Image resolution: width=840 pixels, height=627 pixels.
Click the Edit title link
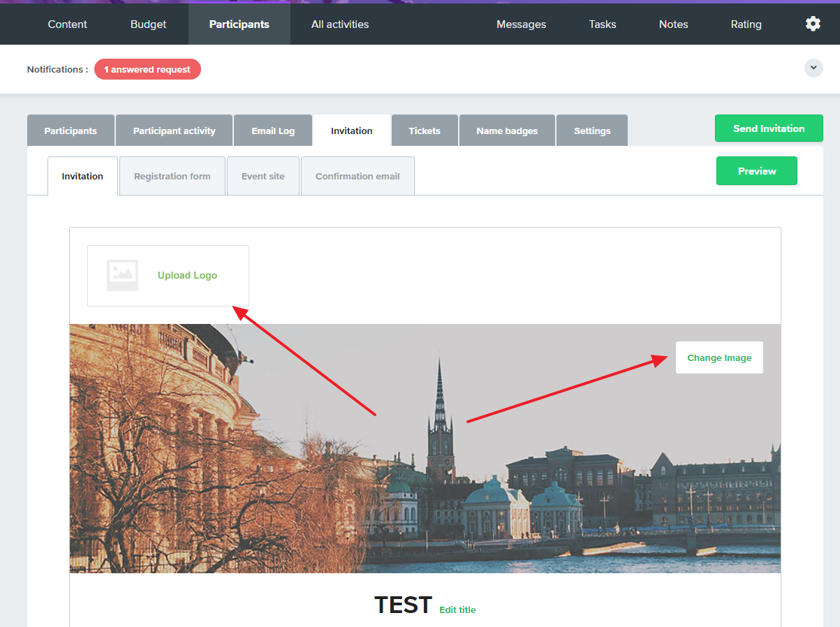coord(457,610)
